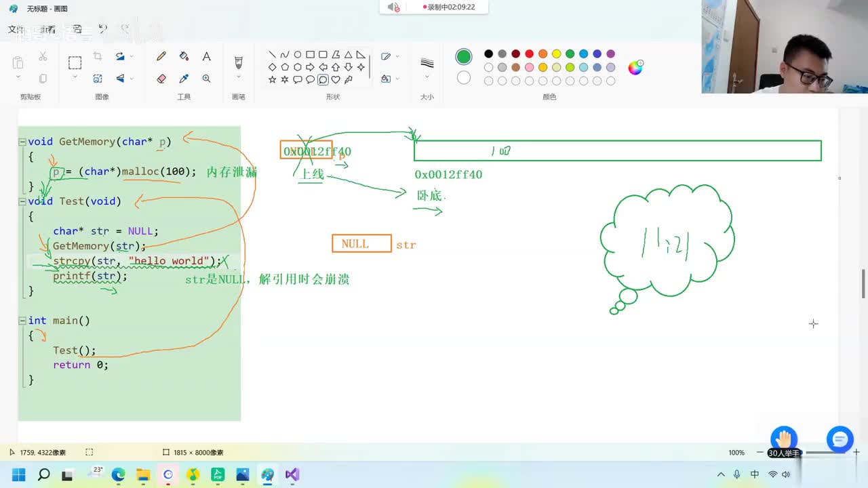The height and width of the screenshot is (488, 868).
Task: Expand the Brushes dropdown arrow
Action: (238, 77)
